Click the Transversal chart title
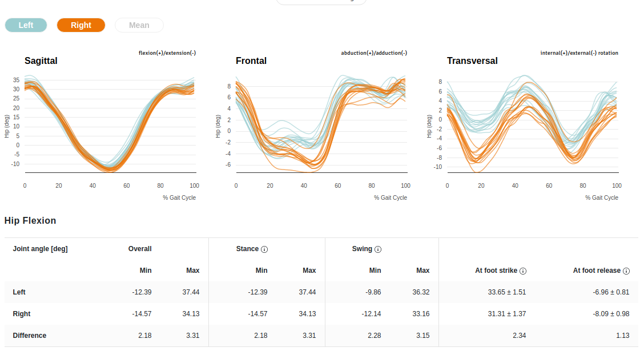The image size is (644, 359). tap(472, 61)
